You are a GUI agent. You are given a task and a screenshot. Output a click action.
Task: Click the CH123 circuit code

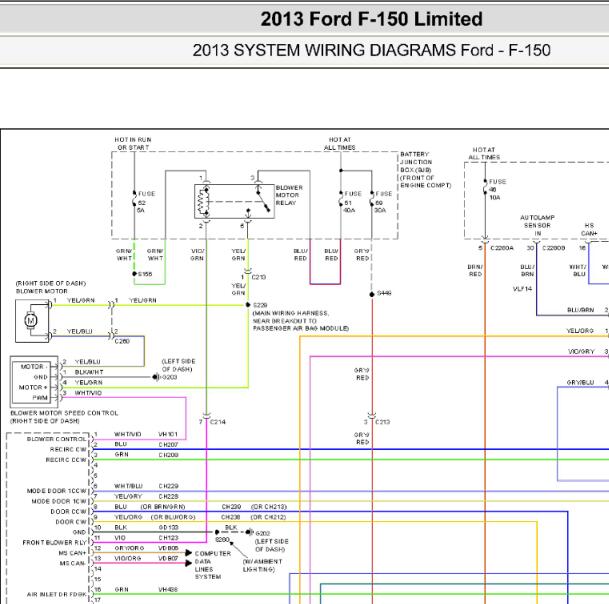pos(168,538)
